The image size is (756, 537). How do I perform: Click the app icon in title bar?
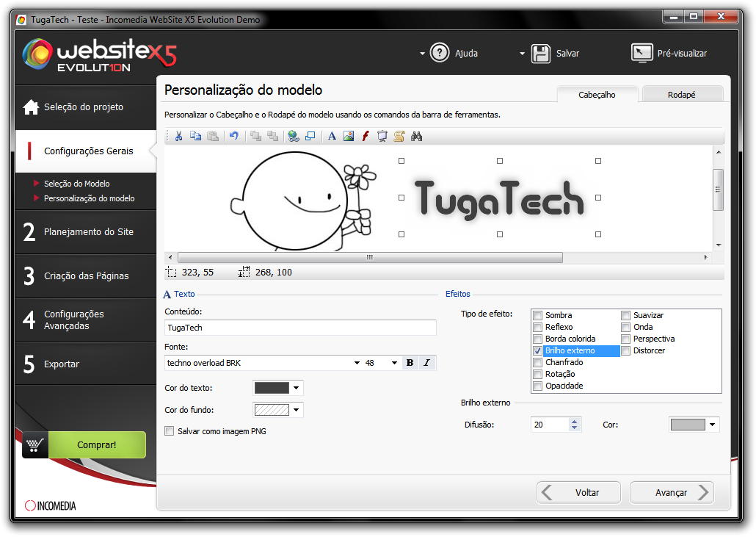point(21,20)
